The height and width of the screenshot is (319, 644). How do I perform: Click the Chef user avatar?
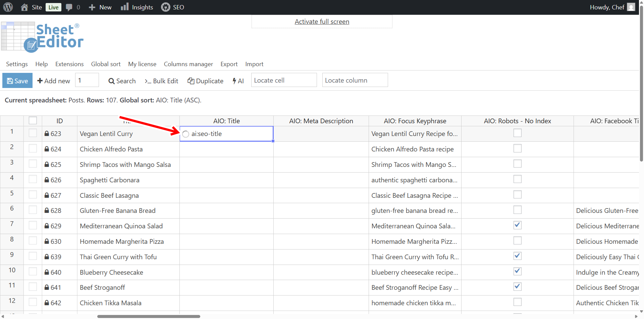click(x=631, y=7)
